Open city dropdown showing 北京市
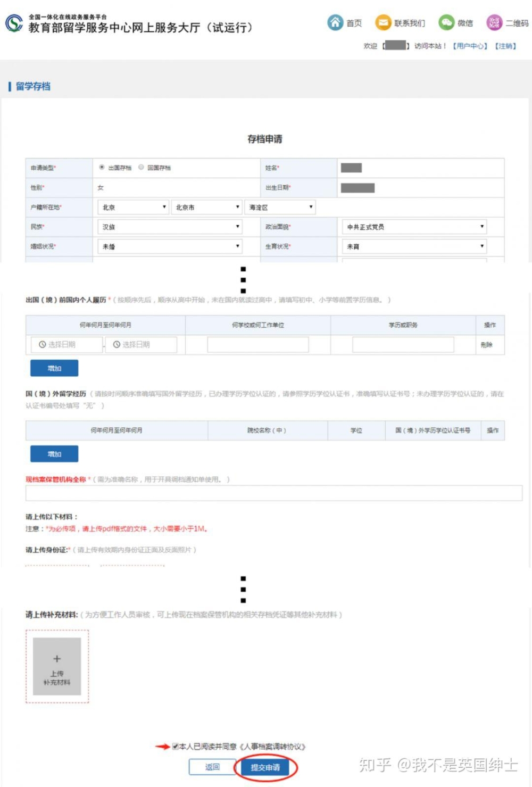532x787 pixels. pyautogui.click(x=207, y=207)
